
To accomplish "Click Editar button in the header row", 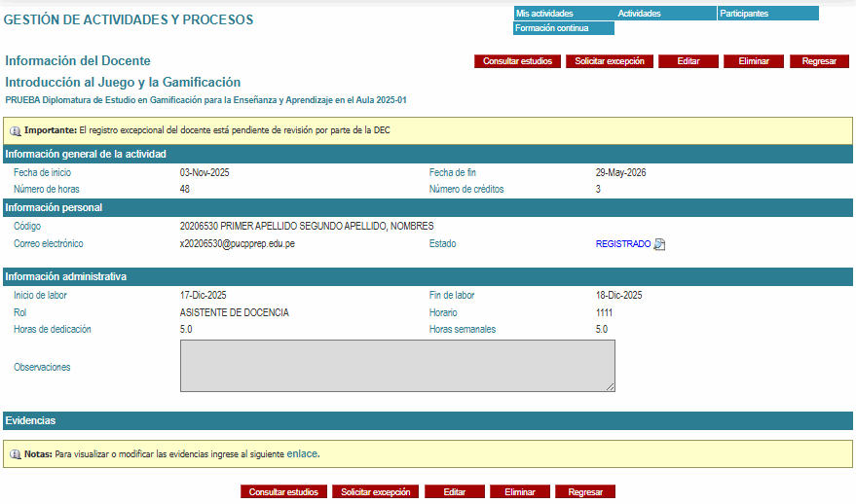I will pyautogui.click(x=689, y=61).
